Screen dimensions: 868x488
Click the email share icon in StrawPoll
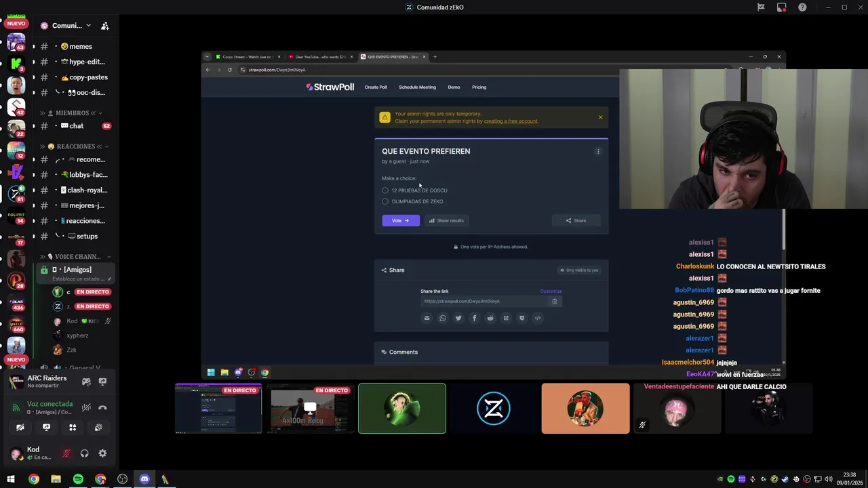coord(427,318)
